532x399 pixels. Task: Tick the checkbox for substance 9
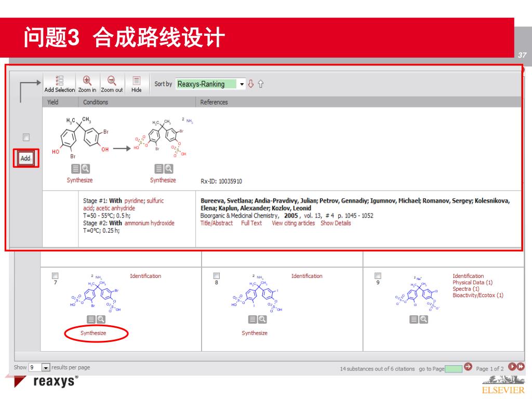[x=378, y=275]
